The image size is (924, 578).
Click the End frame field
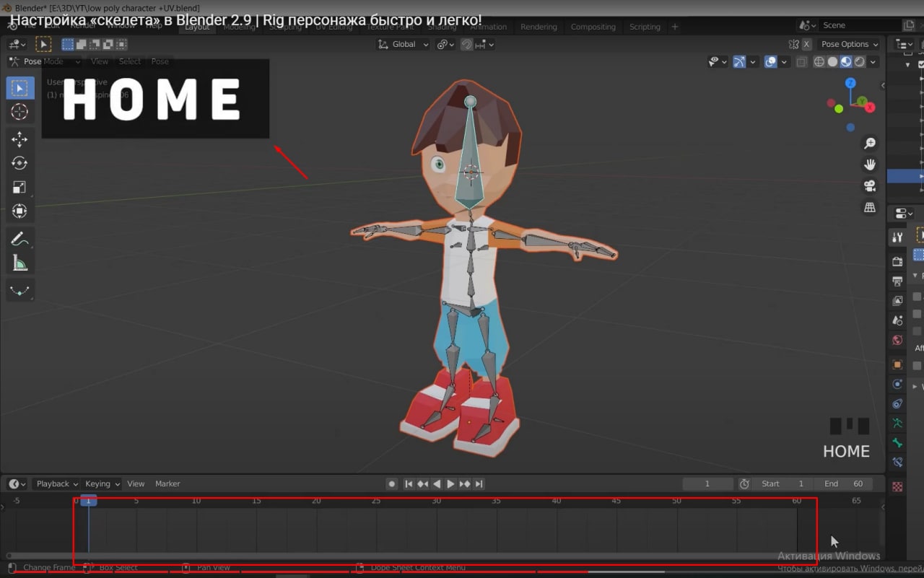844,483
